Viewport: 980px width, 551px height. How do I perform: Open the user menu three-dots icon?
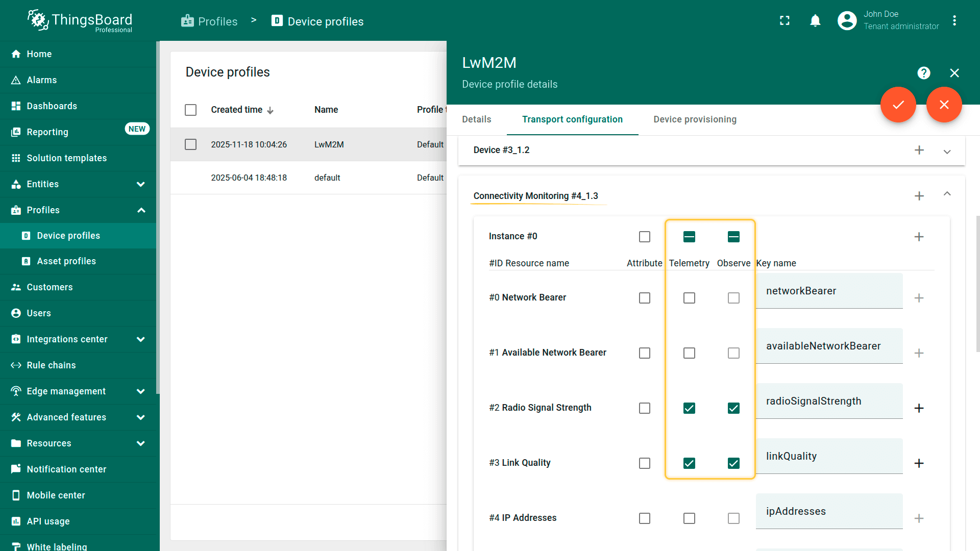tap(954, 21)
